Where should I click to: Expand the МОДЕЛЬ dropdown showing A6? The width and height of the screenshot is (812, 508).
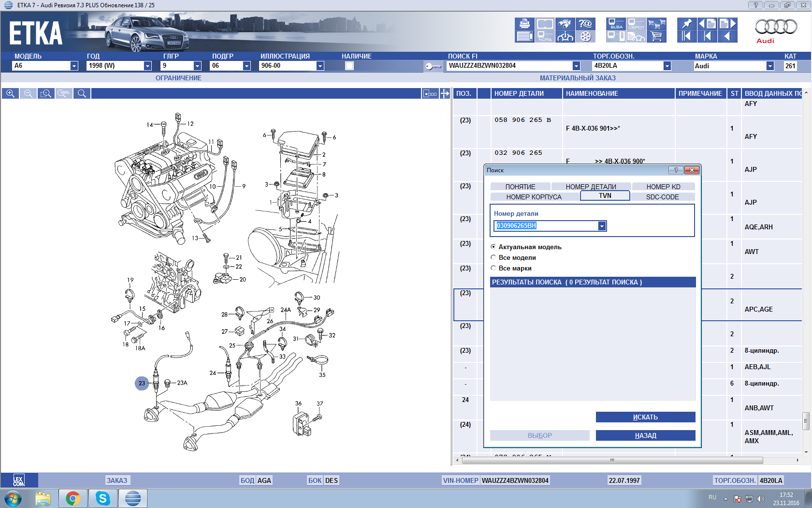74,66
